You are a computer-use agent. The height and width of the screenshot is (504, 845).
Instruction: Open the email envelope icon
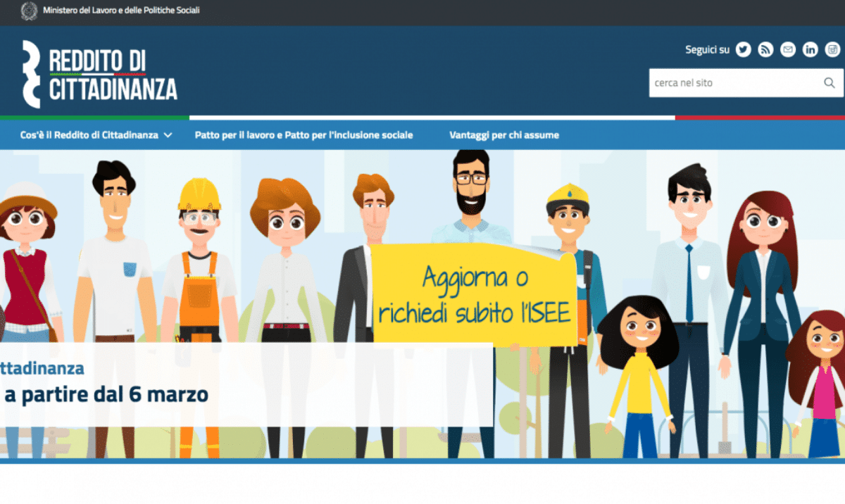pyautogui.click(x=788, y=49)
